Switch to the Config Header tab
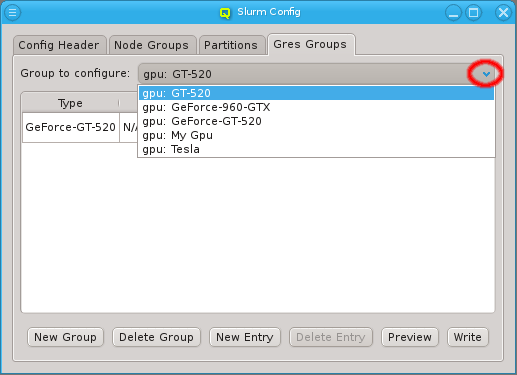Viewport: 517px width, 375px height. click(59, 45)
